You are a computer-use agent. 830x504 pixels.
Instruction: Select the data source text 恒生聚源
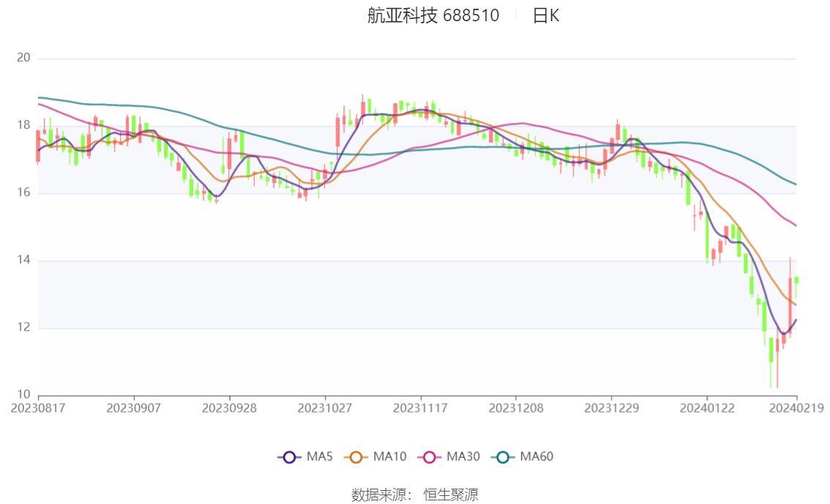[451, 495]
